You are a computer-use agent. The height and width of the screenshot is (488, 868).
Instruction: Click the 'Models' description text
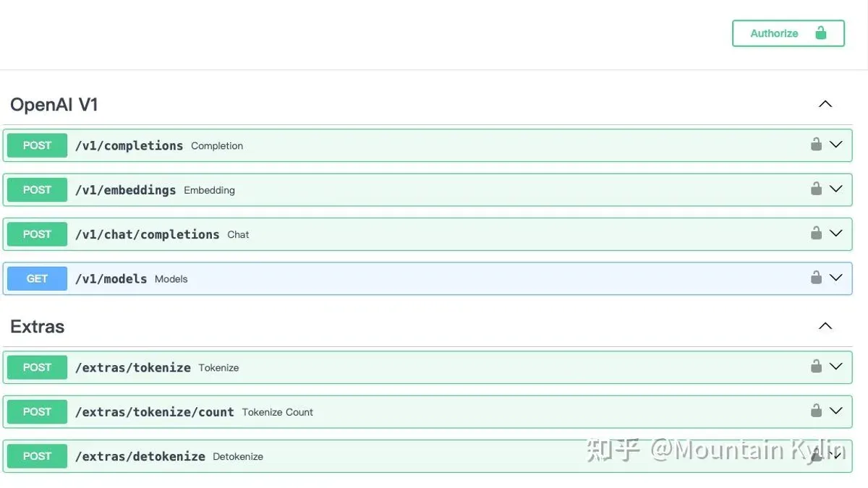click(x=171, y=279)
